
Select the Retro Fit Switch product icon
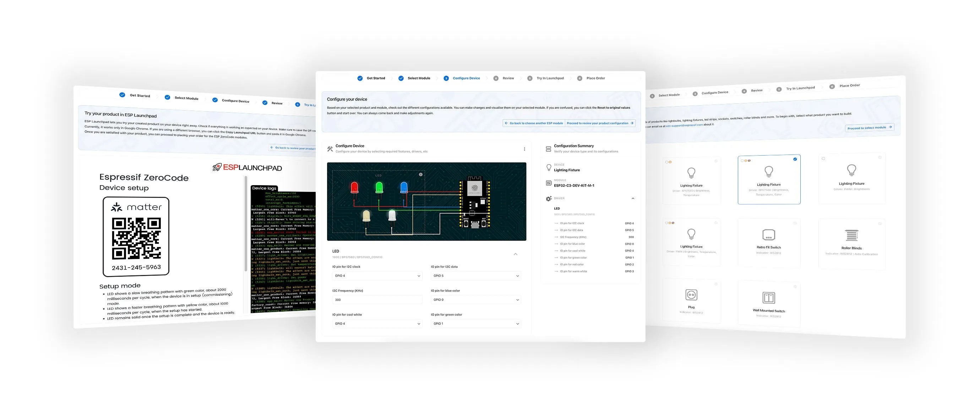click(x=768, y=235)
